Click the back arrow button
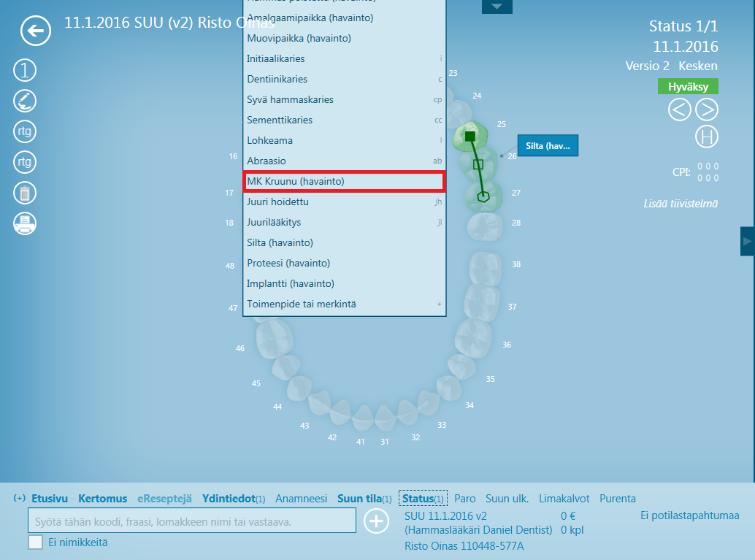755x560 pixels. (36, 31)
